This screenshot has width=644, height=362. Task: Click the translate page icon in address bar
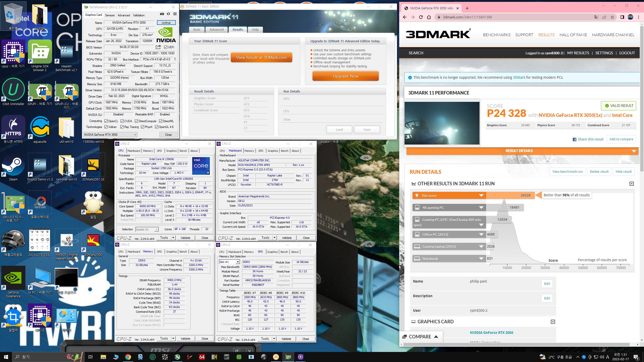pos(596,17)
